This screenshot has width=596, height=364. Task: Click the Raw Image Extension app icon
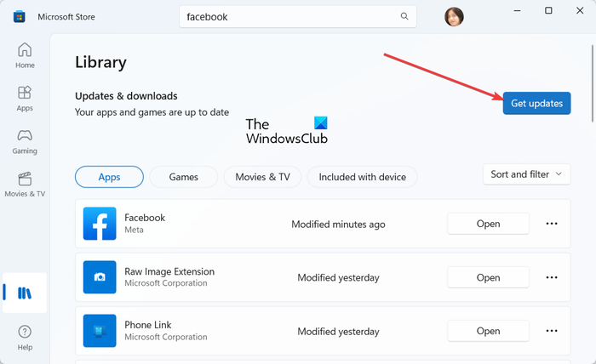point(100,277)
